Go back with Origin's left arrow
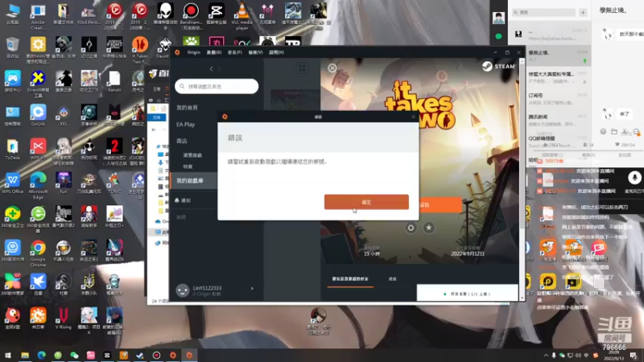This screenshot has height=362, width=644. [212, 68]
